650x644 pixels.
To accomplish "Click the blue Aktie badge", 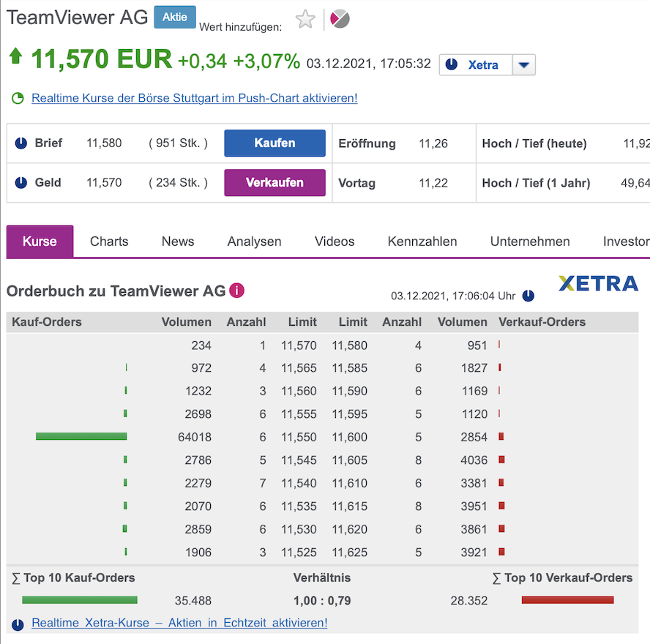I will [x=174, y=18].
